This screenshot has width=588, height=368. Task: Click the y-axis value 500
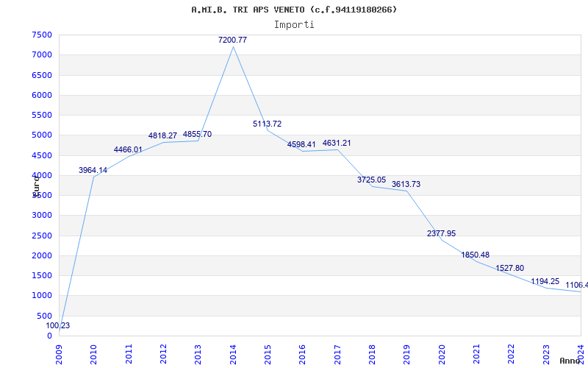pos(45,316)
